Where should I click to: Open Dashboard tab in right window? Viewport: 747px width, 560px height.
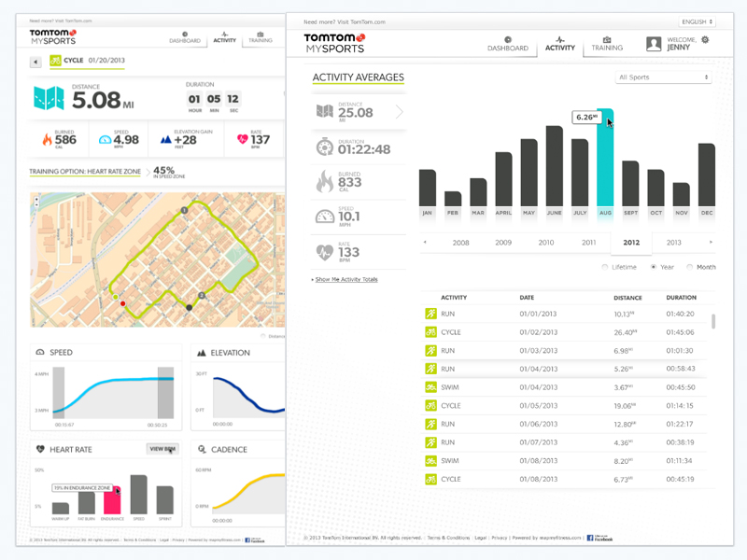point(507,44)
